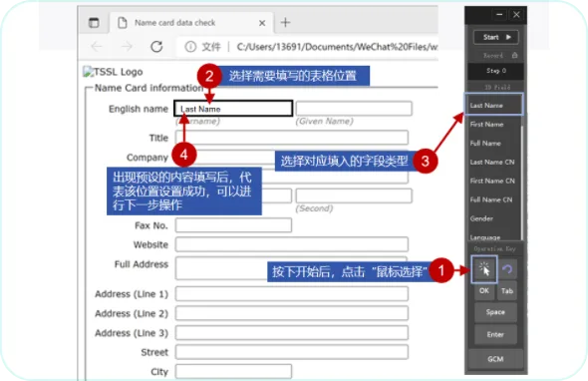This screenshot has width=588, height=381.
Task: Click the Last Name surname input field
Action: click(x=233, y=109)
